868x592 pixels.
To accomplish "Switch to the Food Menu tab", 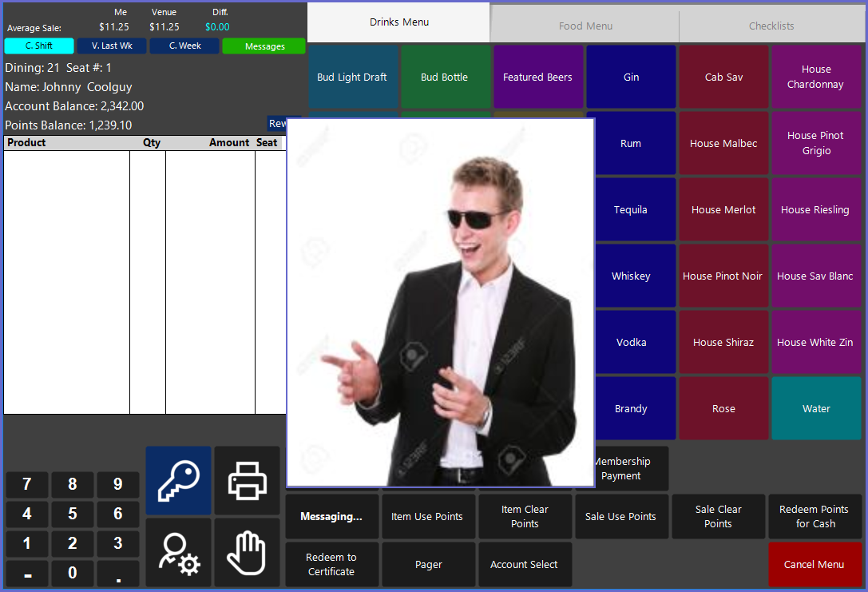I will [x=585, y=26].
